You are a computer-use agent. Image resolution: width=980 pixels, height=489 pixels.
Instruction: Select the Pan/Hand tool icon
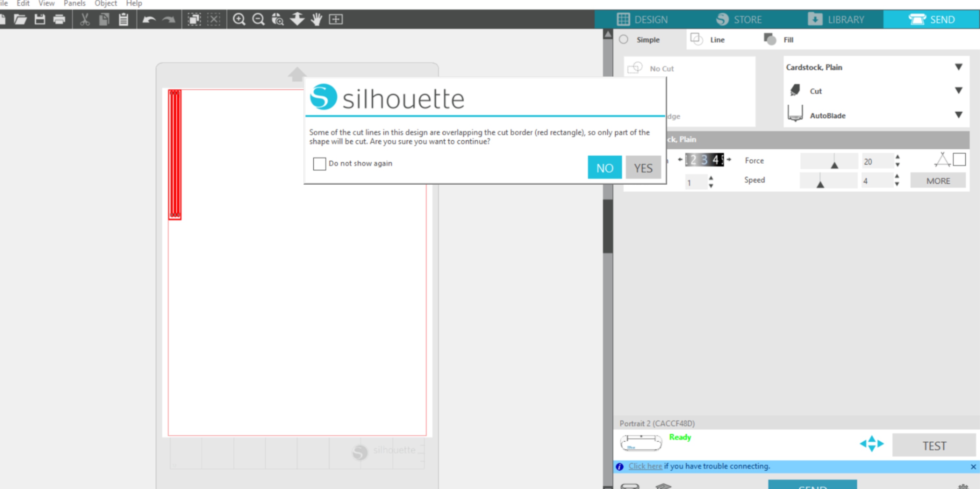316,19
